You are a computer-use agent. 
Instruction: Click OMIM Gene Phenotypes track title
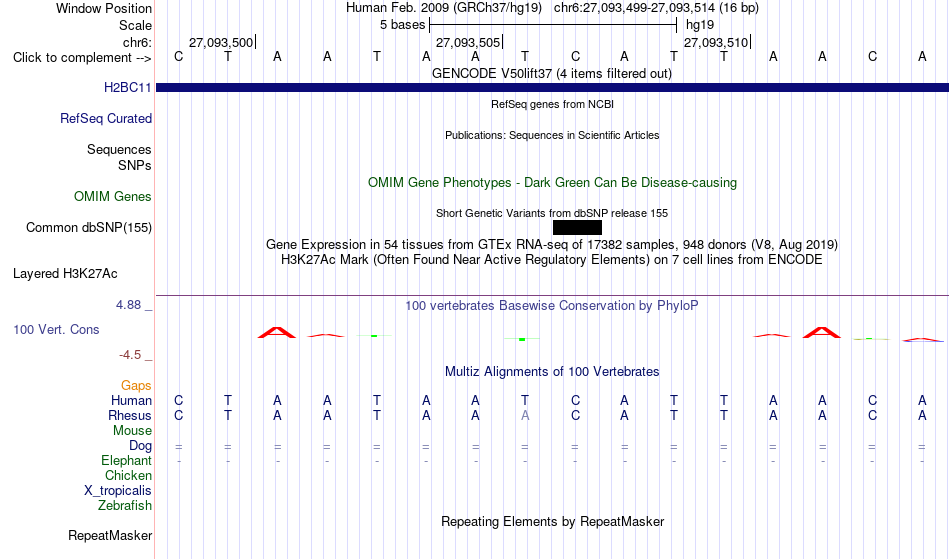tap(553, 183)
